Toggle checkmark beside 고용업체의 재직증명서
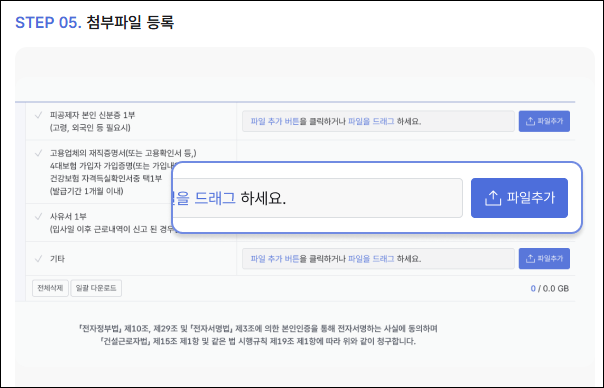The image size is (604, 388). click(x=38, y=153)
